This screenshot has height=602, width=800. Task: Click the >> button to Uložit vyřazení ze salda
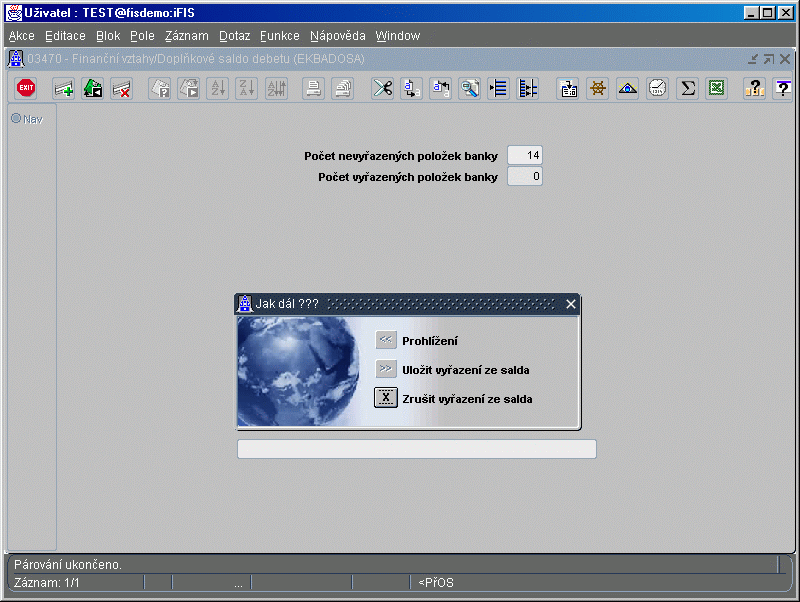pos(386,369)
